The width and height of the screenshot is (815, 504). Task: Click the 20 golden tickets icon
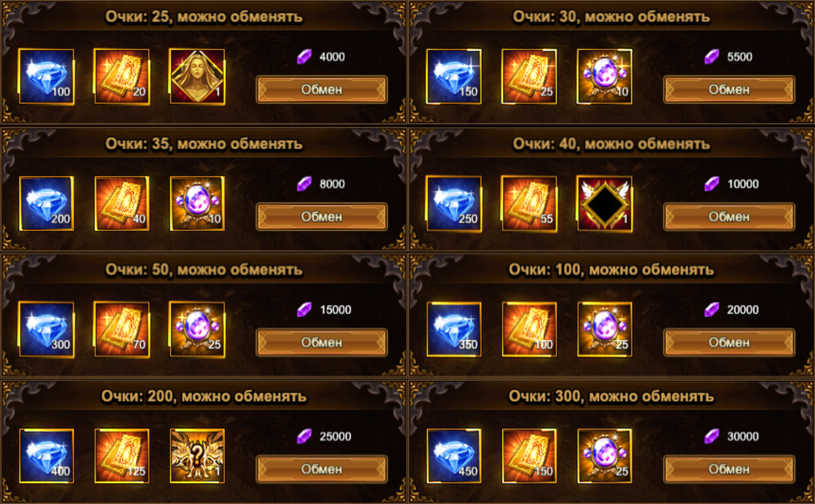122,76
